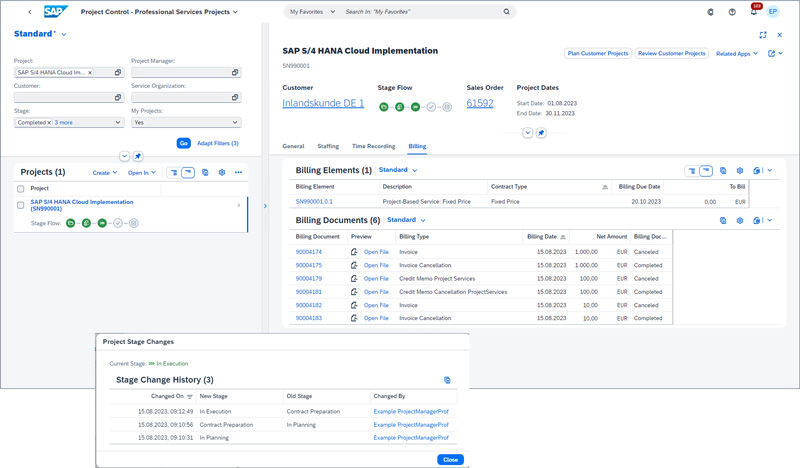
Task: Open Adapt Filters (3)
Action: click(218, 143)
